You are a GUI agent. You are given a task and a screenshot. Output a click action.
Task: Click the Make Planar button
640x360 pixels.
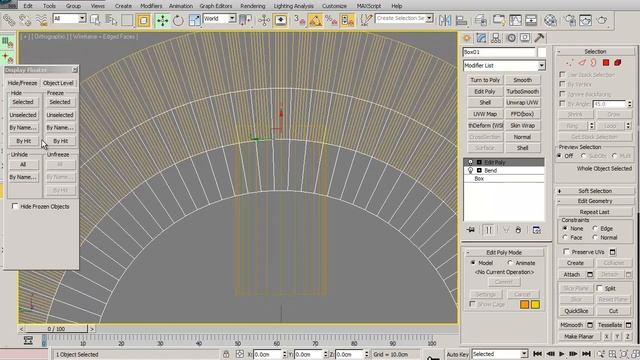[x=578, y=336]
